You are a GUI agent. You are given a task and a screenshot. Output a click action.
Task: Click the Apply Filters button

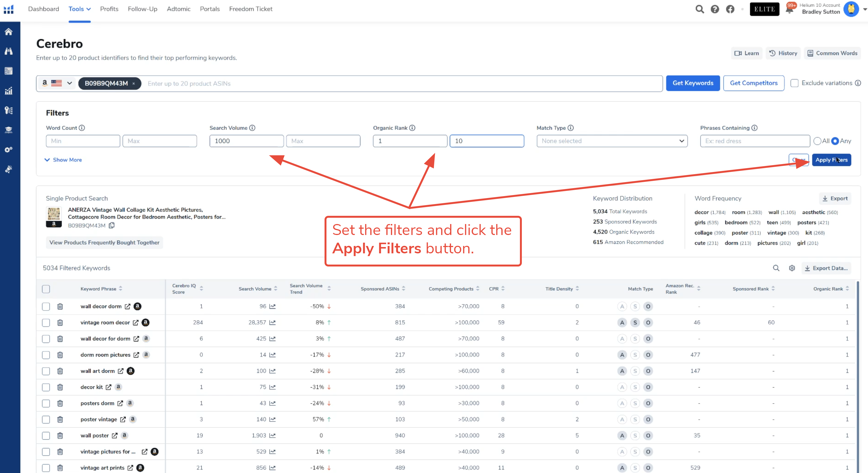(831, 160)
